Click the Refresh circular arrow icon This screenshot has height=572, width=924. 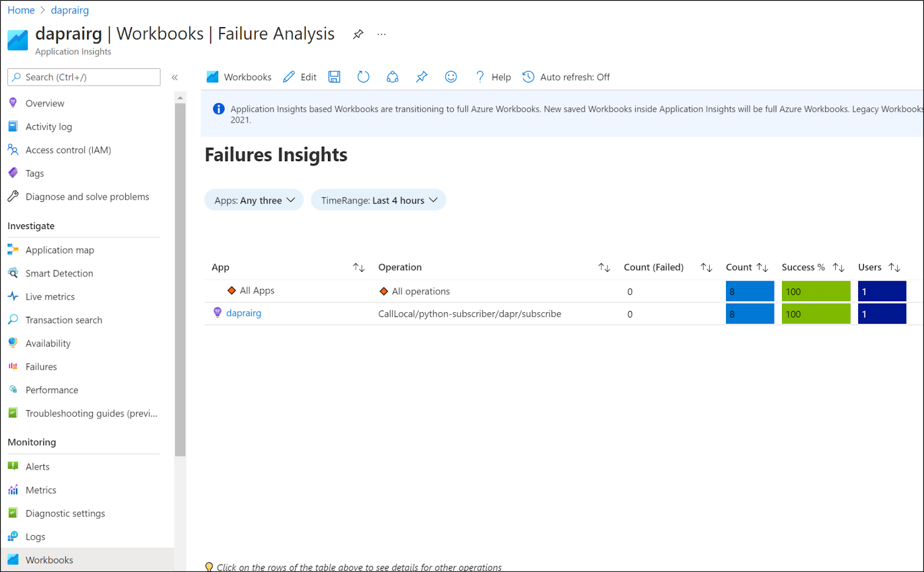tap(363, 77)
